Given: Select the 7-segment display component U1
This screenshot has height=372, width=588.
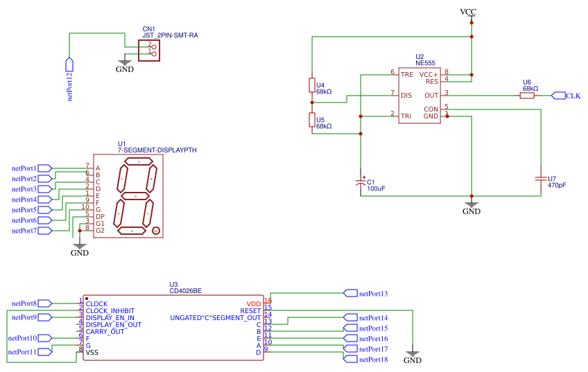Looking at the screenshot, I should pyautogui.click(x=128, y=196).
